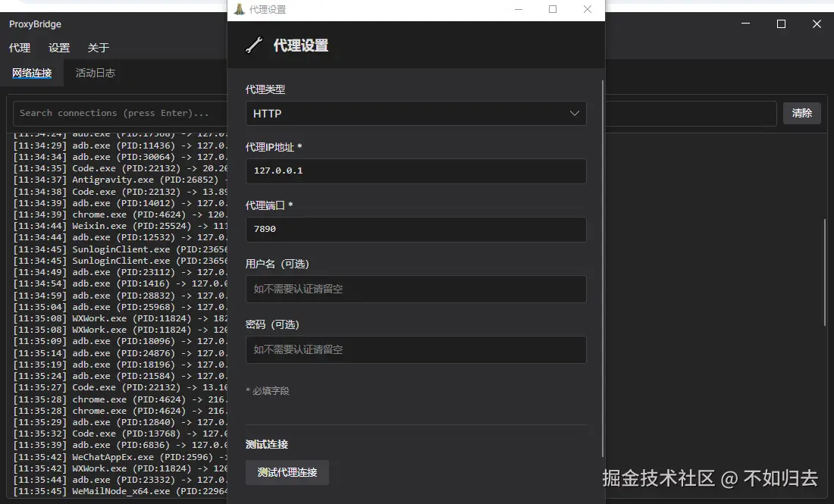Click the ProxyBridge connection list scrollbar
The width and height of the screenshot is (834, 504).
[825, 271]
